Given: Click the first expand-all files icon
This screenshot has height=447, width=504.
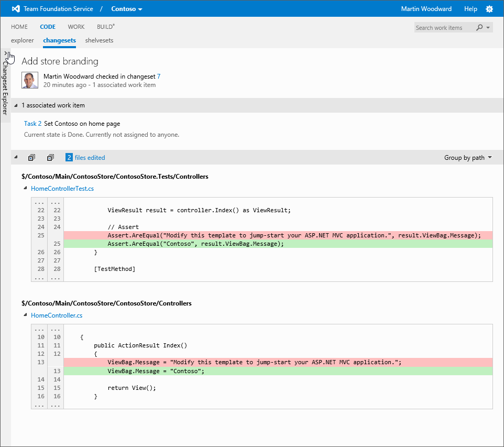Looking at the screenshot, I should [31, 158].
